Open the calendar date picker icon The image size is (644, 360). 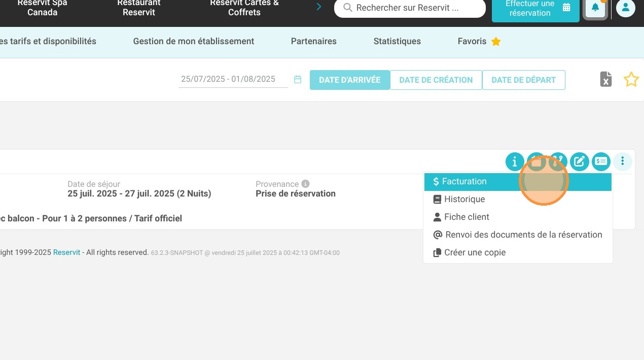click(298, 79)
